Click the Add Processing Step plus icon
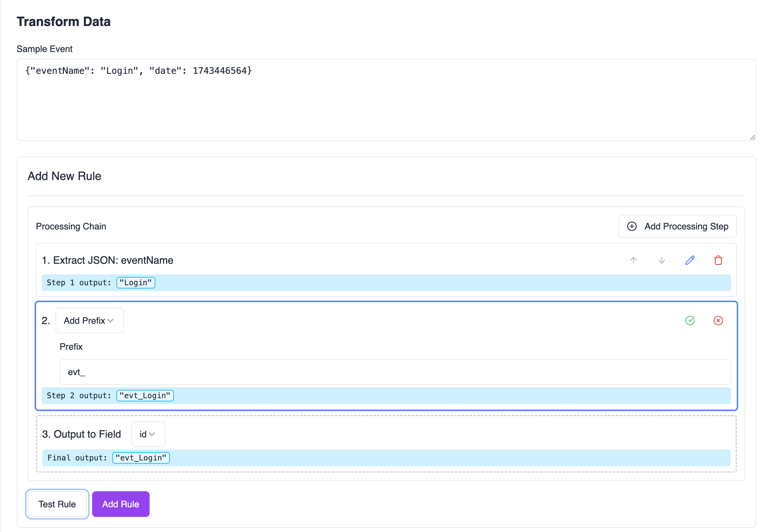Screen dimensions: 760x532 tap(632, 226)
